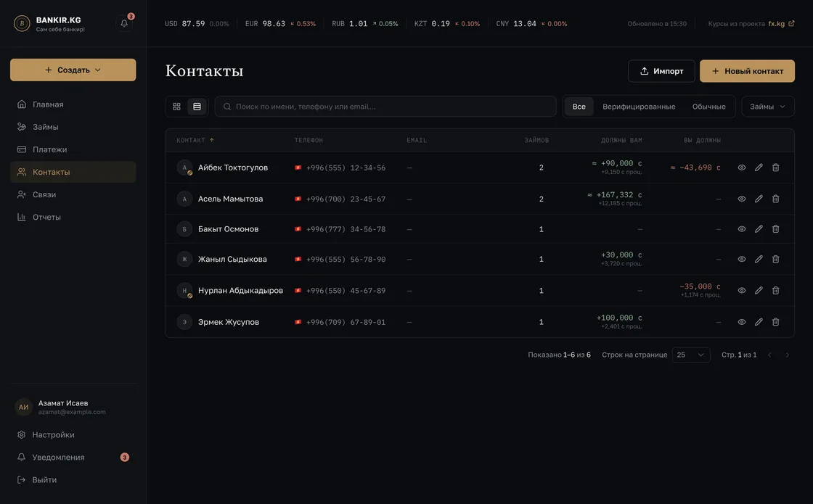Delete contact Бакыт Осмонов
The height and width of the screenshot is (504, 813).
coord(776,229)
